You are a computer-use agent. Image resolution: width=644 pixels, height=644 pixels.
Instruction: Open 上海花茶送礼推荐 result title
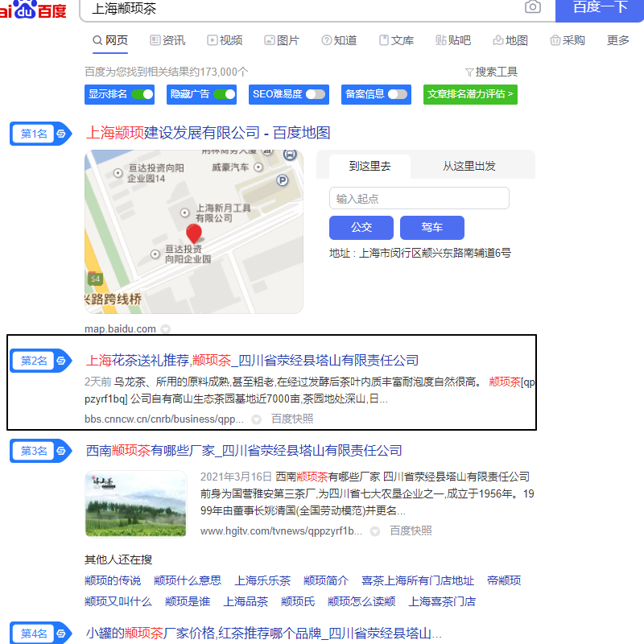[x=252, y=361]
